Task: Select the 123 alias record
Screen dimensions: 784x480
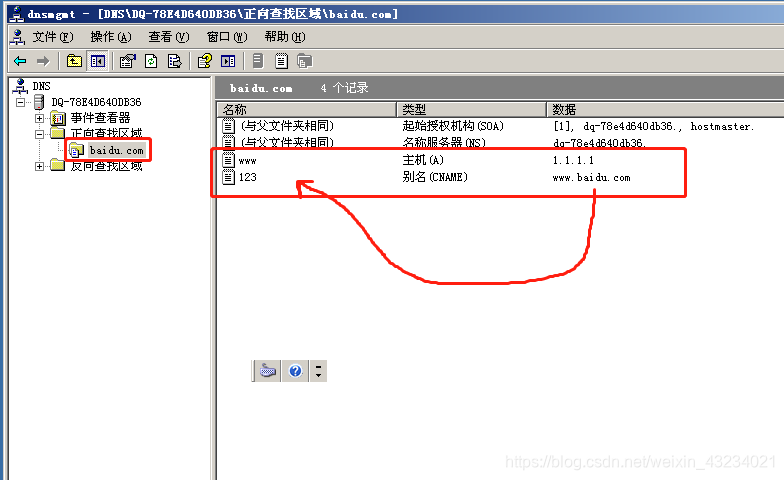Action: click(248, 177)
